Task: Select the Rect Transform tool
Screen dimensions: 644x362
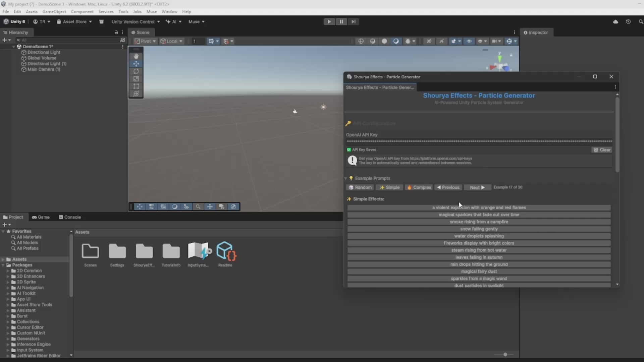Action: [136, 86]
